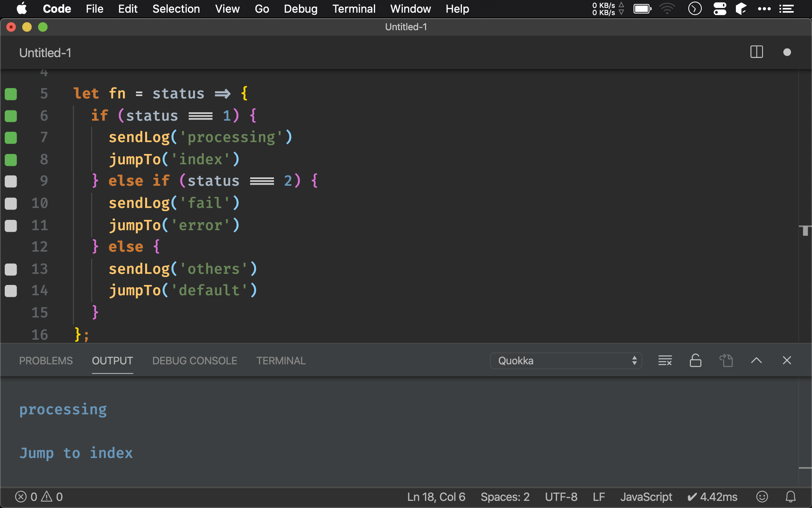812x508 pixels.
Task: Click the green coverage marker on line 5
Action: click(x=11, y=94)
